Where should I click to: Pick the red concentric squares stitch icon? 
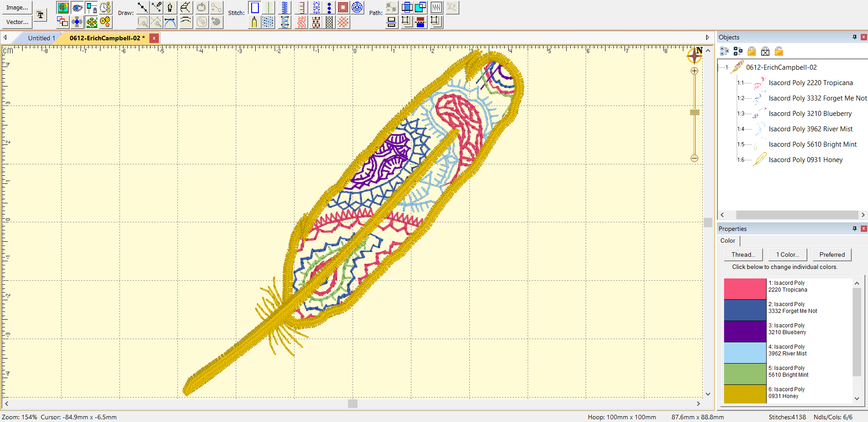(343, 8)
